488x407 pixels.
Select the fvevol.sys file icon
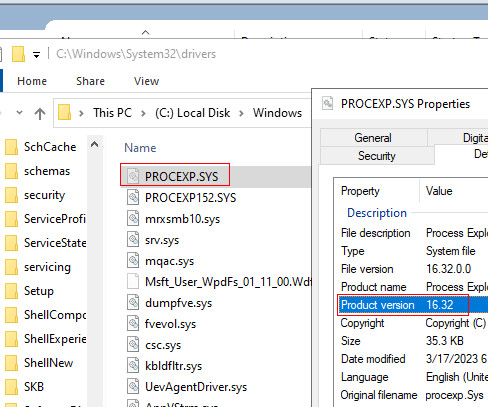click(133, 323)
